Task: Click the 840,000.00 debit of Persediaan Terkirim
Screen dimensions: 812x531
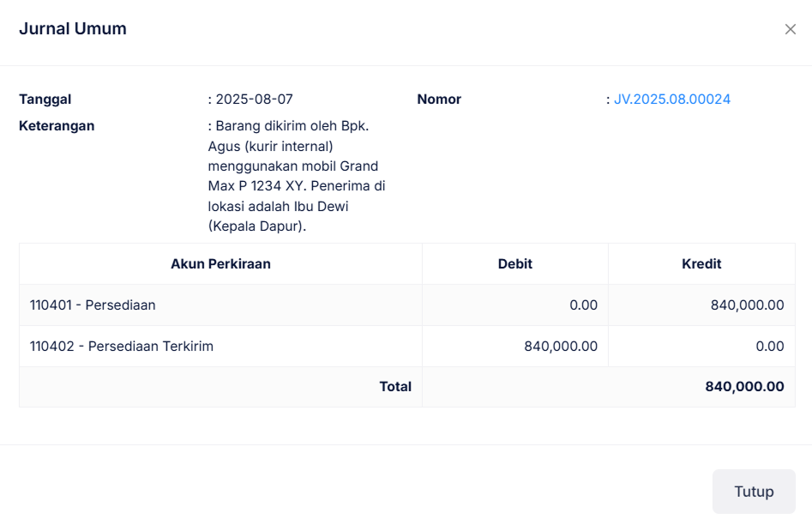Action: (x=561, y=347)
